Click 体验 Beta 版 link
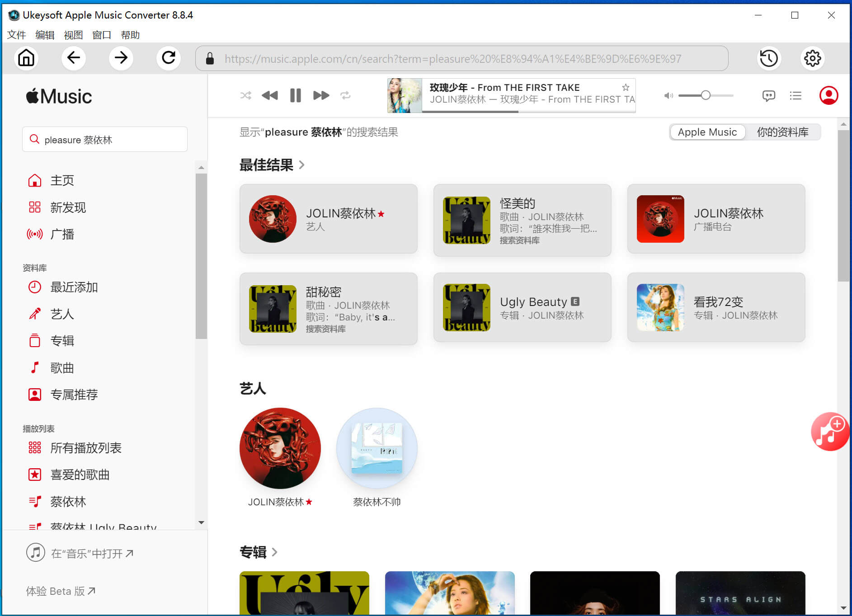The width and height of the screenshot is (852, 616). (x=61, y=591)
